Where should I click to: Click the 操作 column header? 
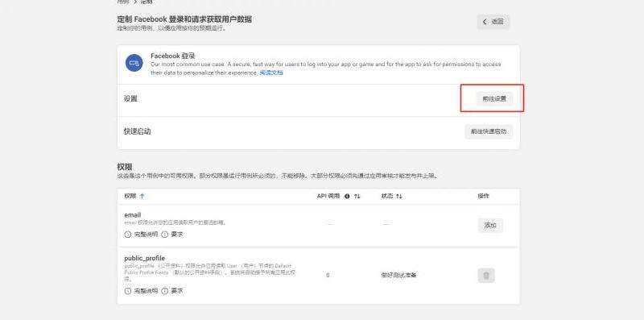pyautogui.click(x=484, y=196)
